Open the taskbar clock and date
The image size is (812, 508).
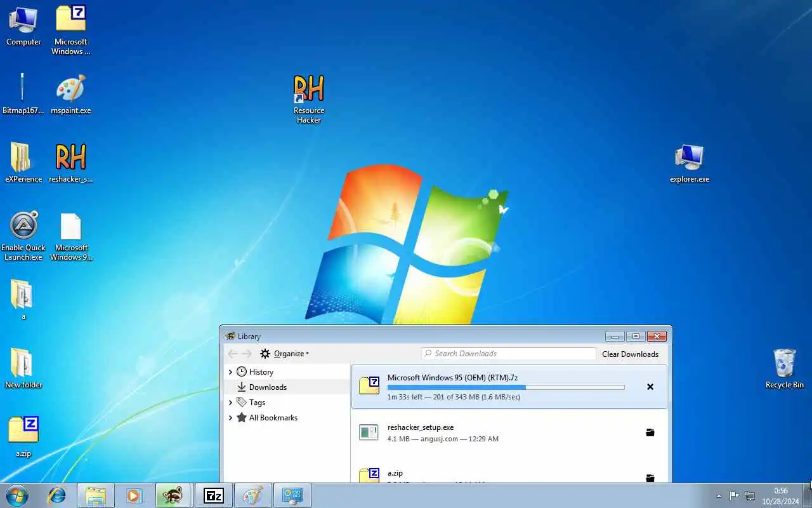780,496
